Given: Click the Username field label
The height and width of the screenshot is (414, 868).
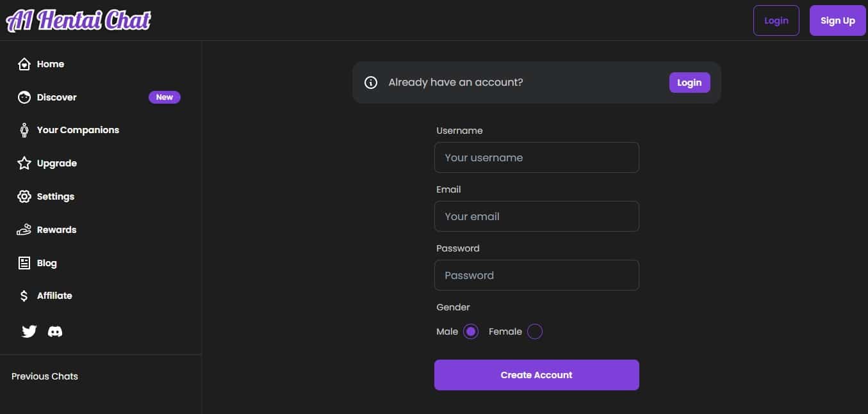Looking at the screenshot, I should 459,131.
